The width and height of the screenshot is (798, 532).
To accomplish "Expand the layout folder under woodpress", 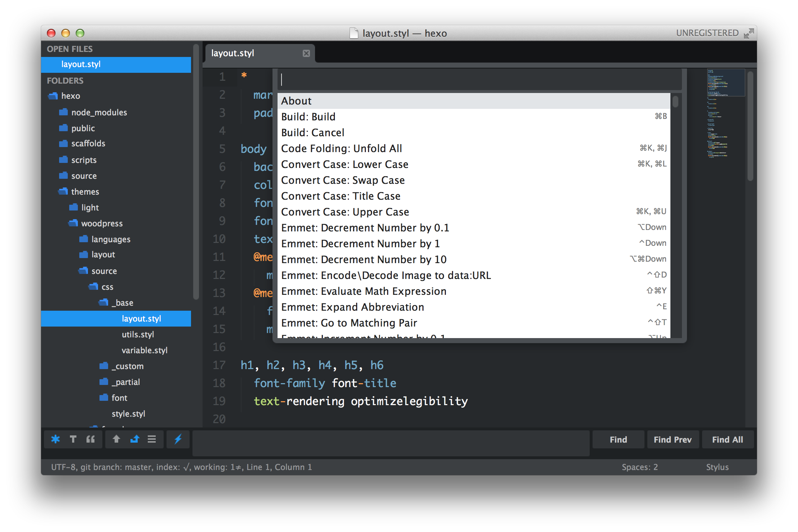I will coord(84,254).
